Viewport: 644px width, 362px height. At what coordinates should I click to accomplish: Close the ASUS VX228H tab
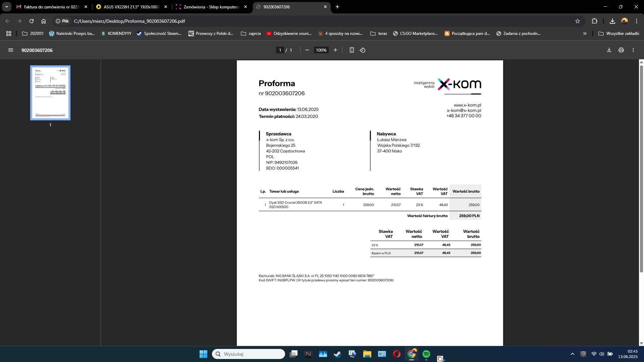coord(166,7)
